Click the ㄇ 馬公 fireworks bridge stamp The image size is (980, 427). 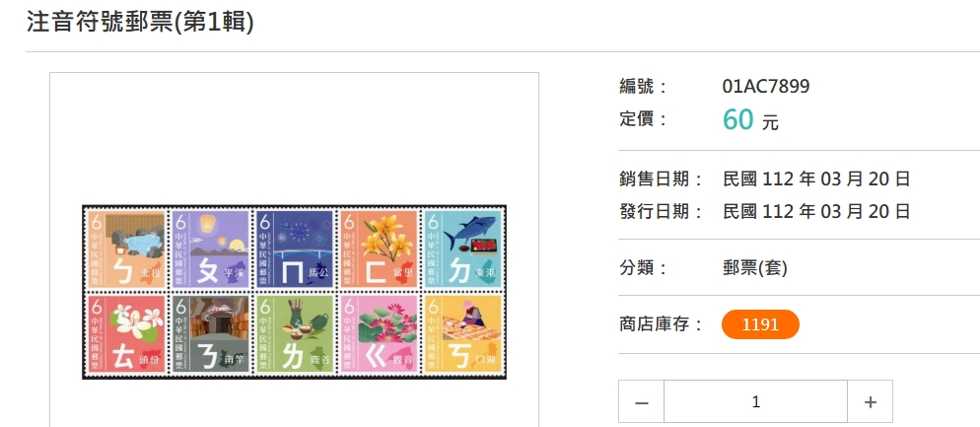click(x=295, y=249)
